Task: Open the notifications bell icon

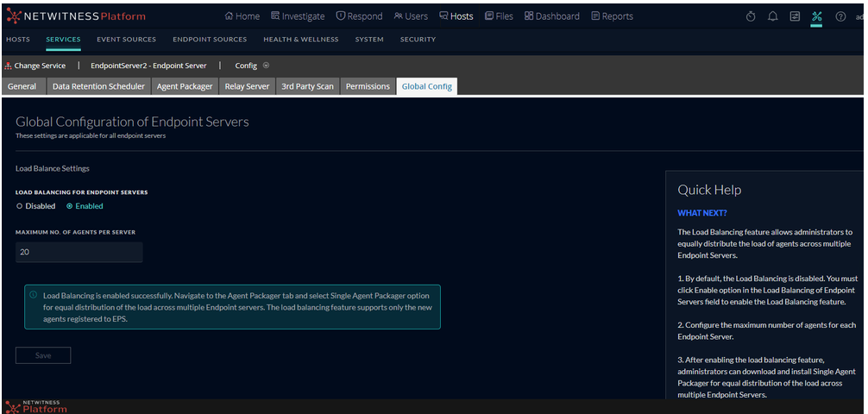Action: [x=773, y=16]
